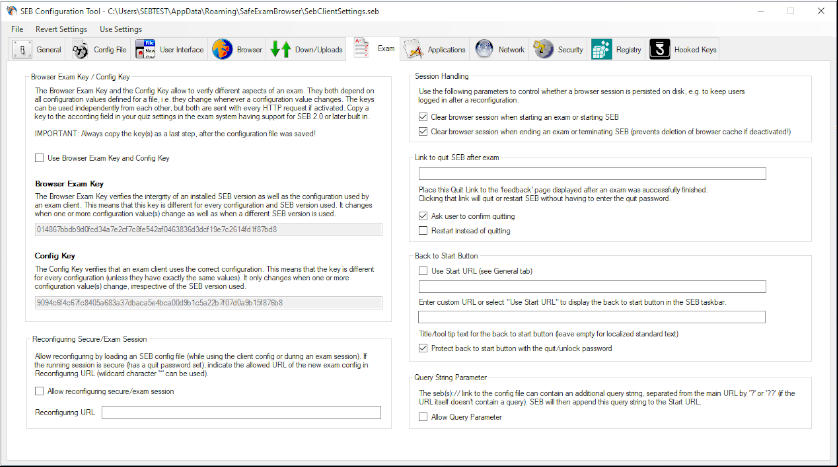Image resolution: width=838 pixels, height=467 pixels.
Task: Toggle Allow reconfiguring secure/exam session
Action: click(x=40, y=391)
